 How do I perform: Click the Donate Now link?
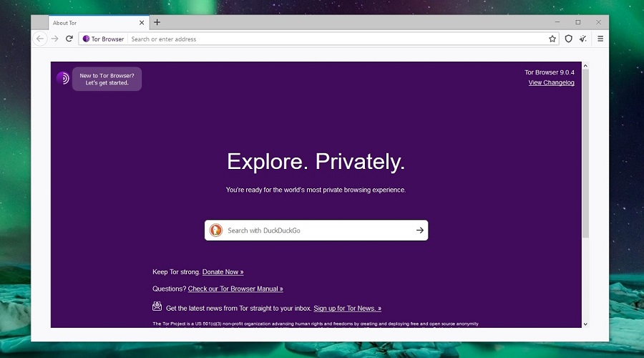(223, 272)
